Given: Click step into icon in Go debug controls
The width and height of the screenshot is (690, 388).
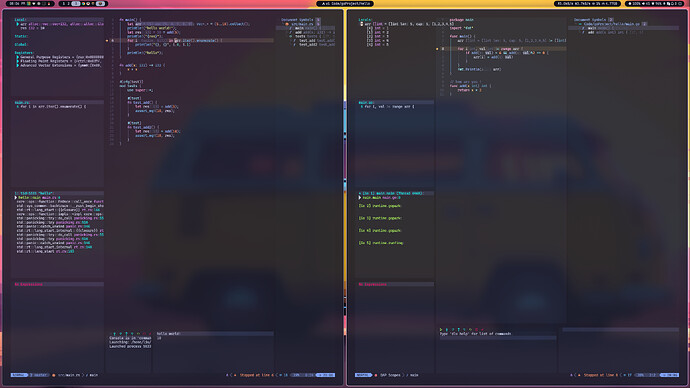Looking at the screenshot, I should coord(447,329).
